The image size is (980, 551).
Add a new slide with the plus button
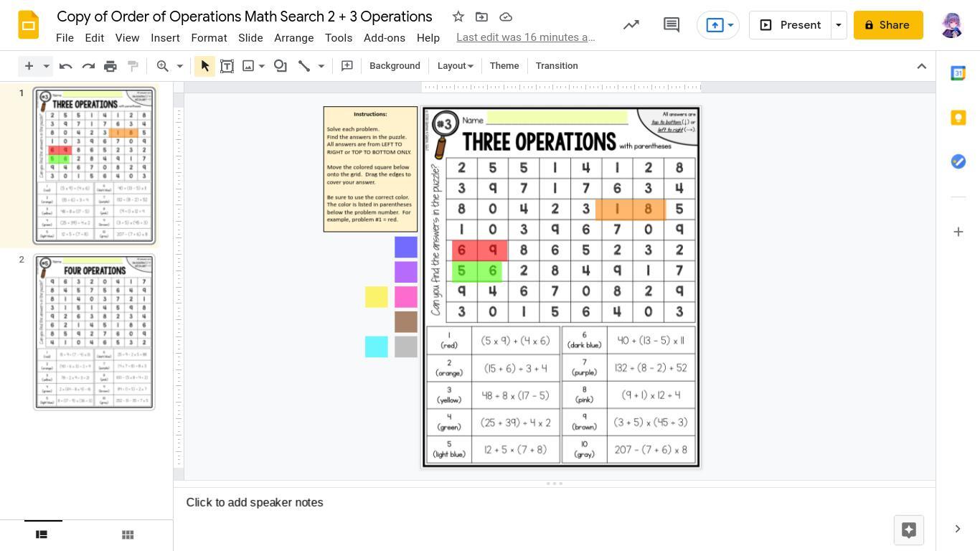click(x=29, y=66)
